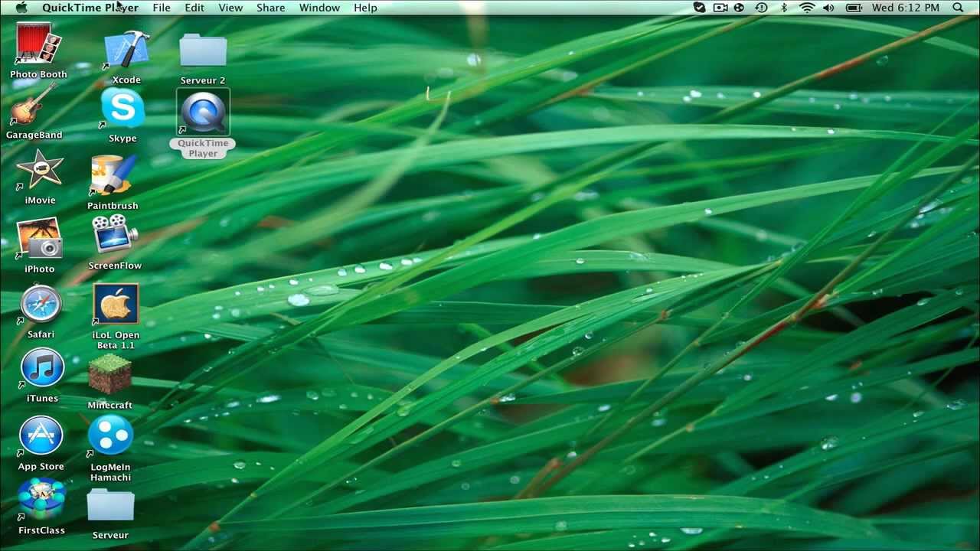Open the View menu
The image size is (980, 551).
230,8
